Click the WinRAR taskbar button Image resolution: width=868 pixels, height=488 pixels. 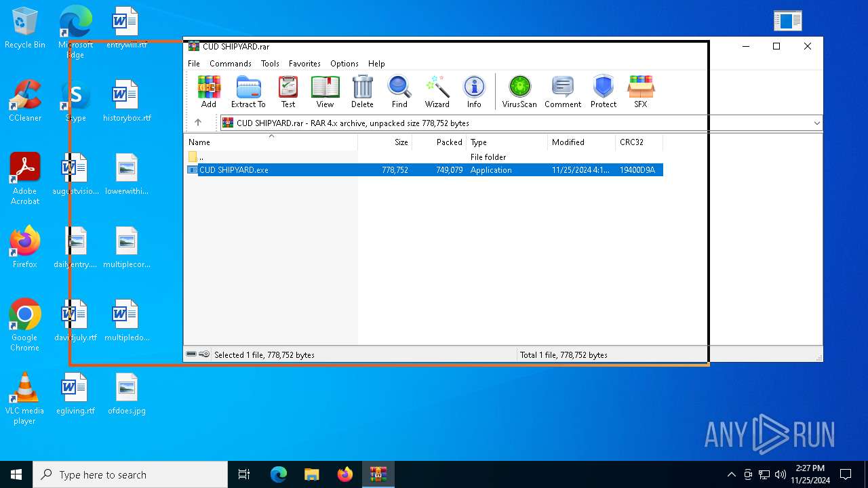[x=378, y=474]
